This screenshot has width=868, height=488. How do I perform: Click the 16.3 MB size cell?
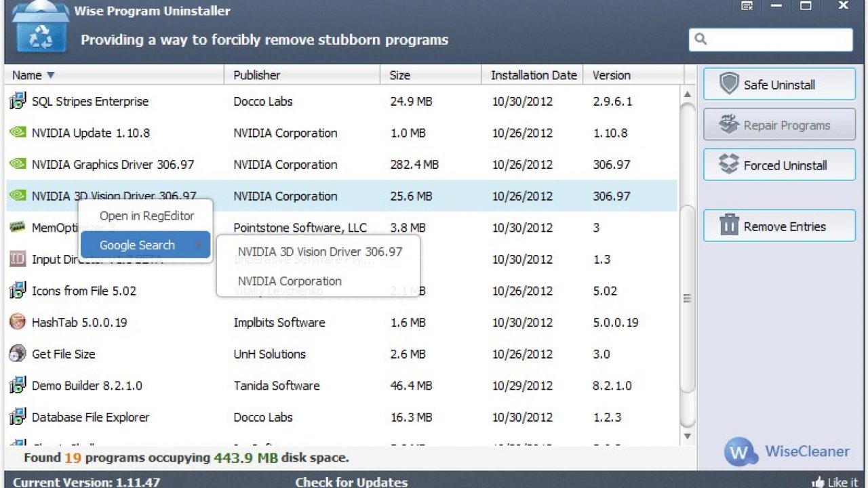pyautogui.click(x=411, y=417)
